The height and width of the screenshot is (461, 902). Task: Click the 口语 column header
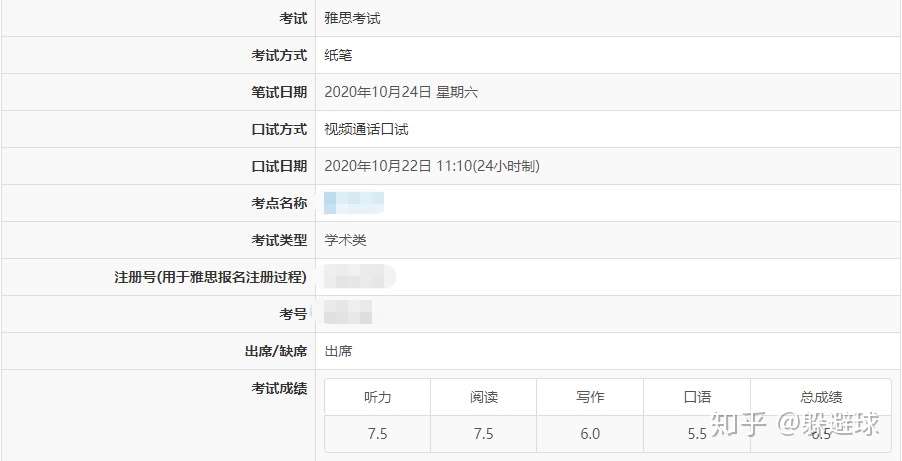697,397
